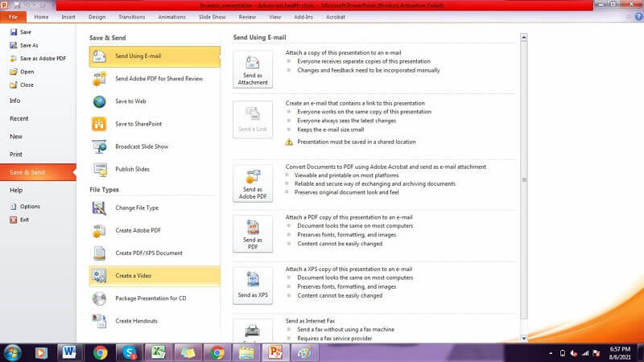Screen dimensions: 644x362
Task: Open the Review ribbon tab
Action: 247,17
